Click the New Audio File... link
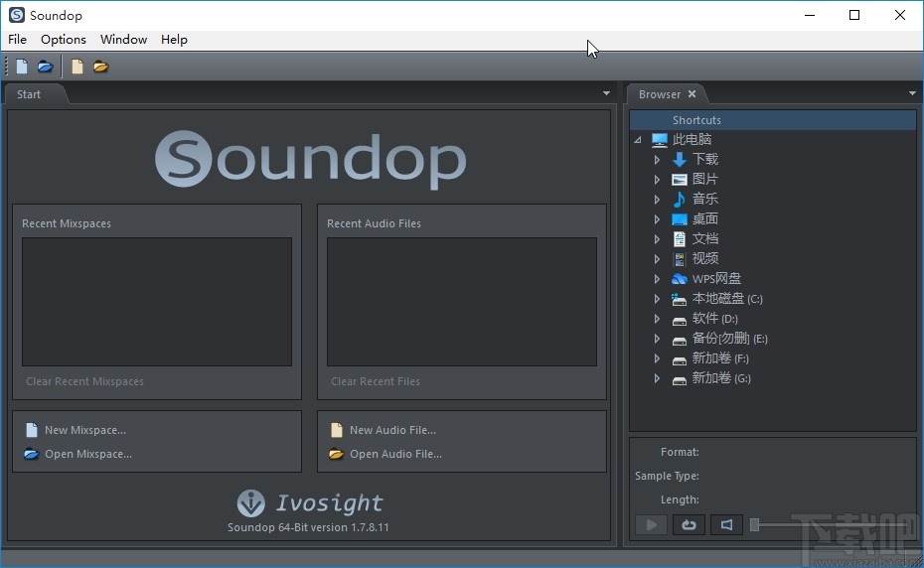Image resolution: width=924 pixels, height=568 pixels. coord(393,430)
